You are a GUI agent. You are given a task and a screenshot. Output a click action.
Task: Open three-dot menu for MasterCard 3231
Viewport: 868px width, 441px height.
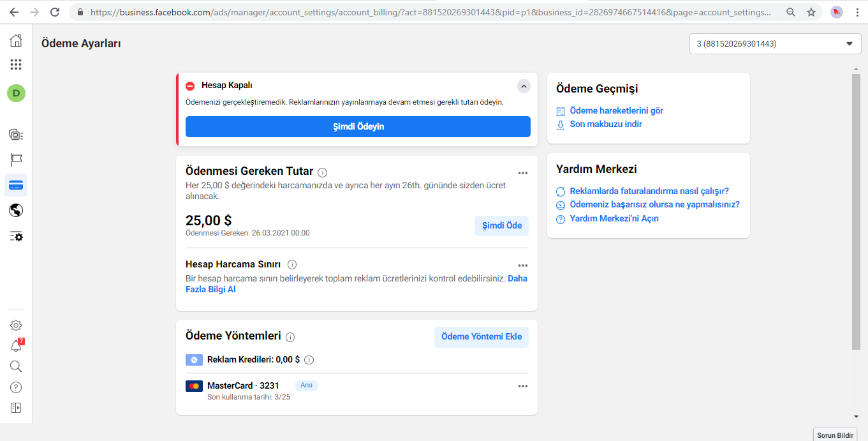pos(523,386)
